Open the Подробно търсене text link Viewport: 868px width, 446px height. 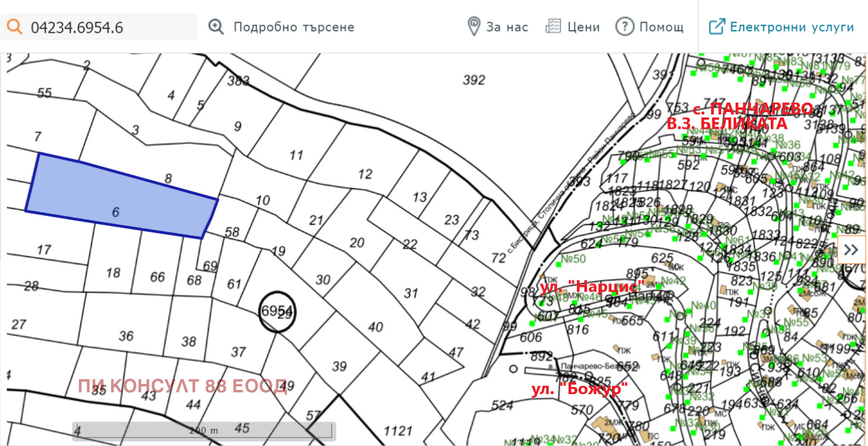(x=294, y=27)
